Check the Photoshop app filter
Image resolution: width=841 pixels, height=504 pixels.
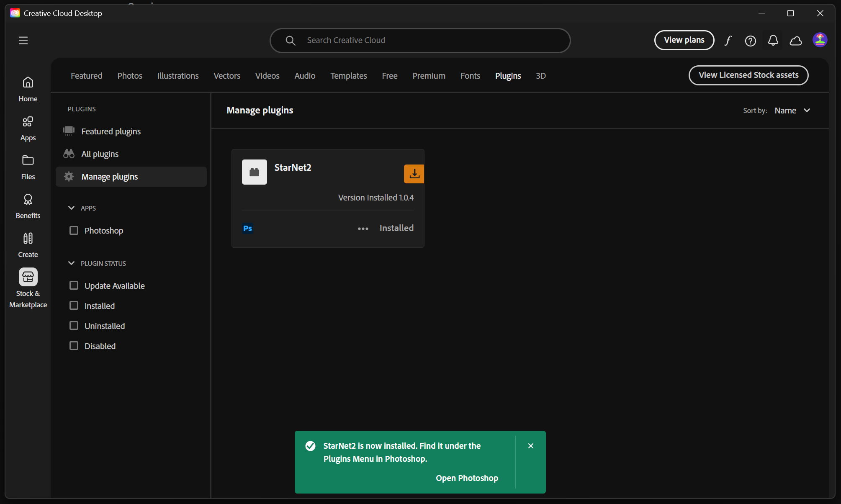pos(74,231)
